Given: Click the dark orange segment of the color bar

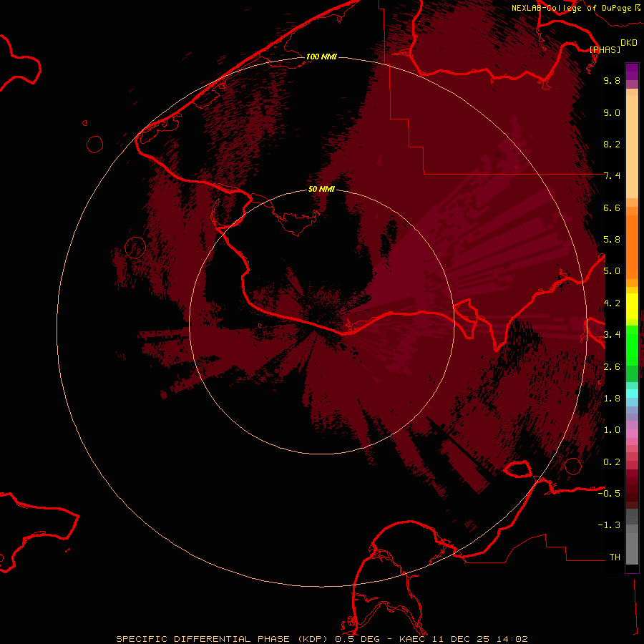Looking at the screenshot, I should point(632,247).
